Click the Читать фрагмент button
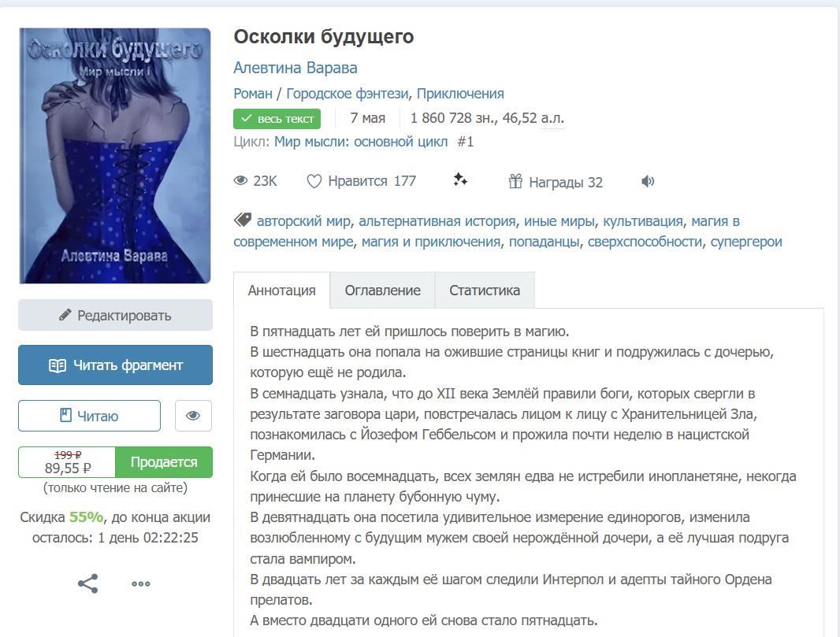The width and height of the screenshot is (840, 637). [115, 365]
